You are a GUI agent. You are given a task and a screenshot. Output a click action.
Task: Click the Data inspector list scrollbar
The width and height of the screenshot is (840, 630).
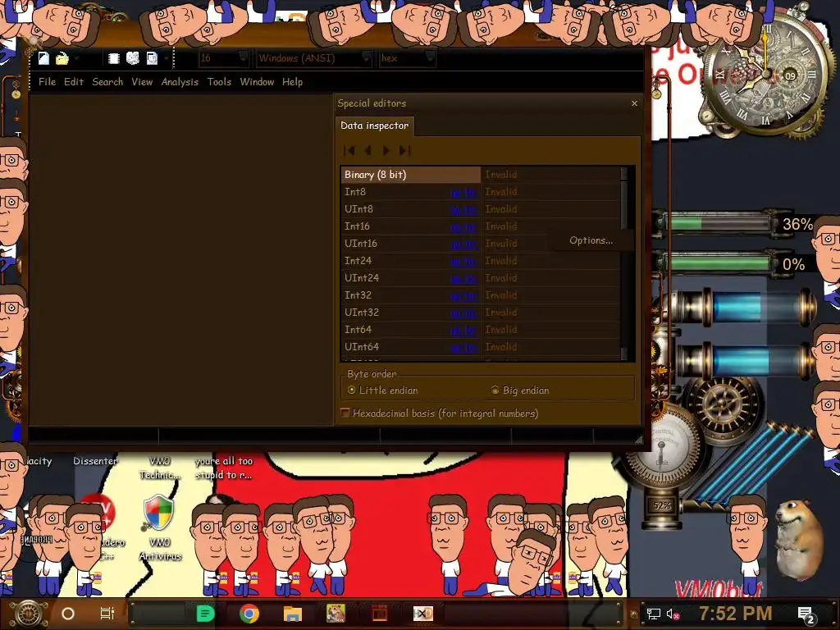(624, 263)
